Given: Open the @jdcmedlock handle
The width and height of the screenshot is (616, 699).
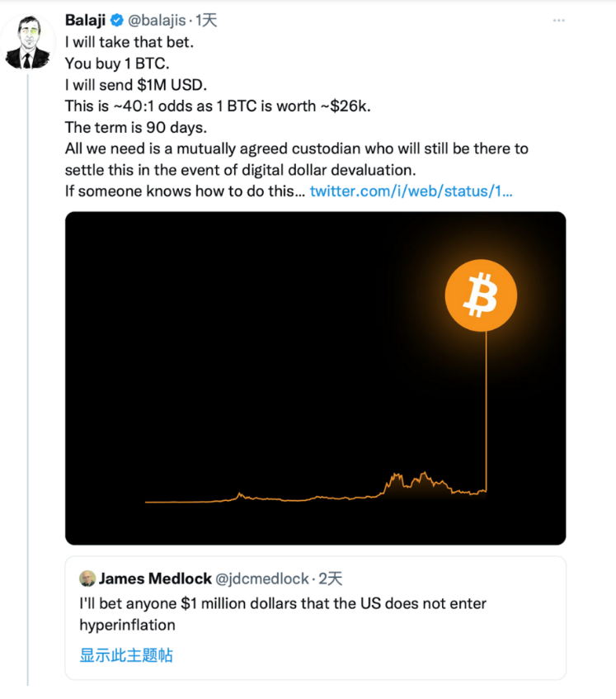Looking at the screenshot, I should pyautogui.click(x=261, y=578).
